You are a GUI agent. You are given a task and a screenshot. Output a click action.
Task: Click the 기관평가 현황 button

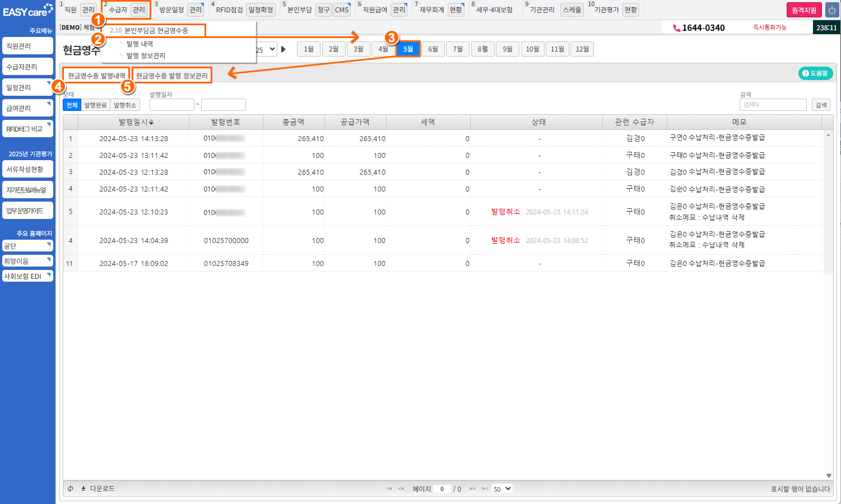click(x=631, y=10)
